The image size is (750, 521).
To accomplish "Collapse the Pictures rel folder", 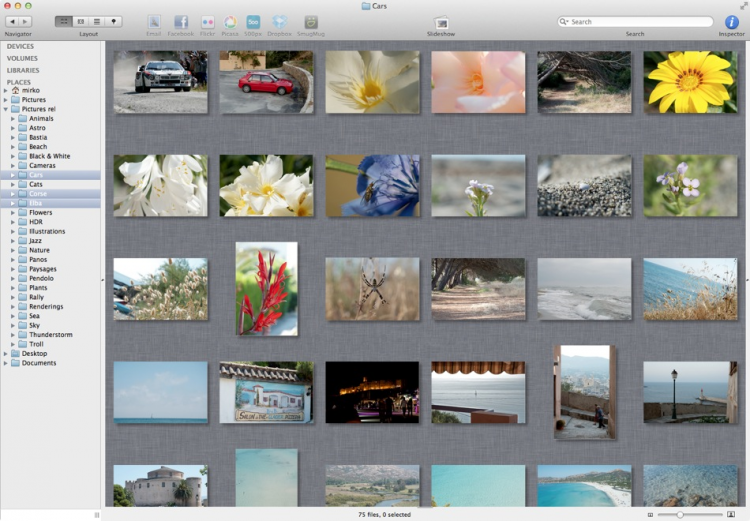I will click(x=6, y=109).
